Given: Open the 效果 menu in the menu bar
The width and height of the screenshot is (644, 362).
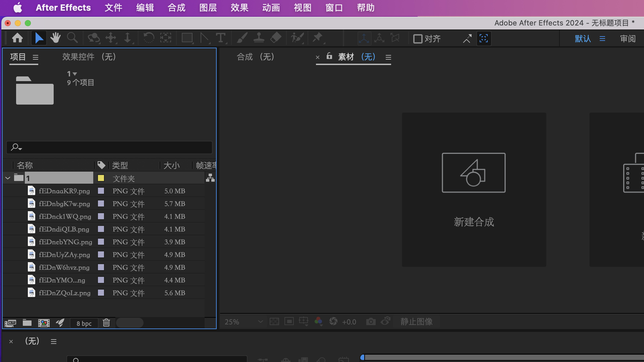Looking at the screenshot, I should (239, 7).
